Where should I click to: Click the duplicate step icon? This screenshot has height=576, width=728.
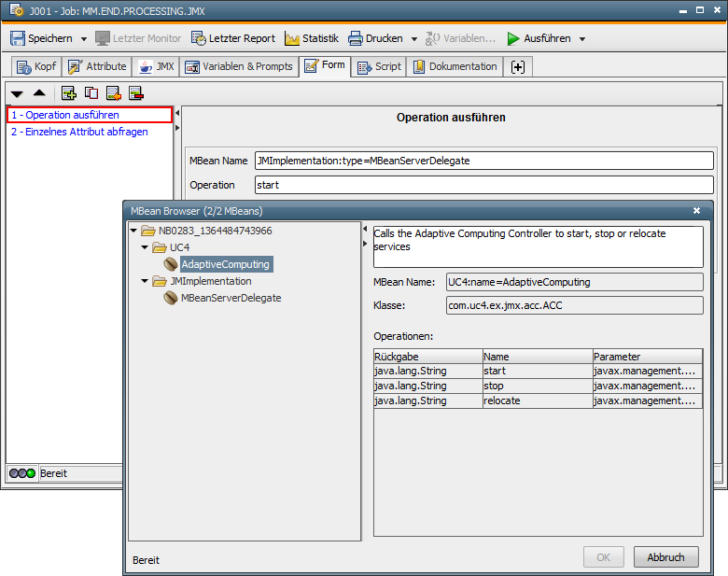tap(91, 92)
